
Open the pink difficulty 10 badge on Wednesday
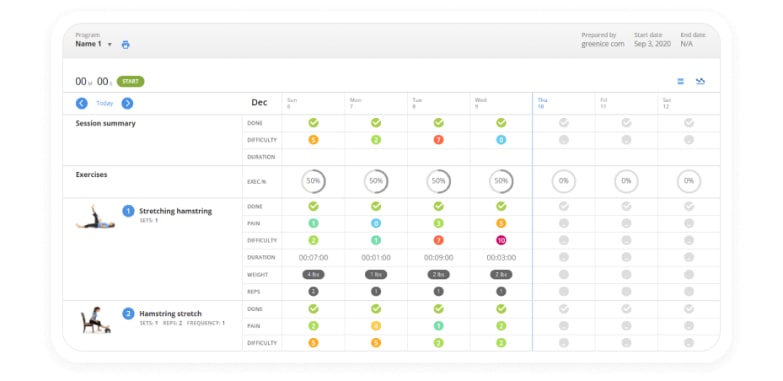click(501, 240)
